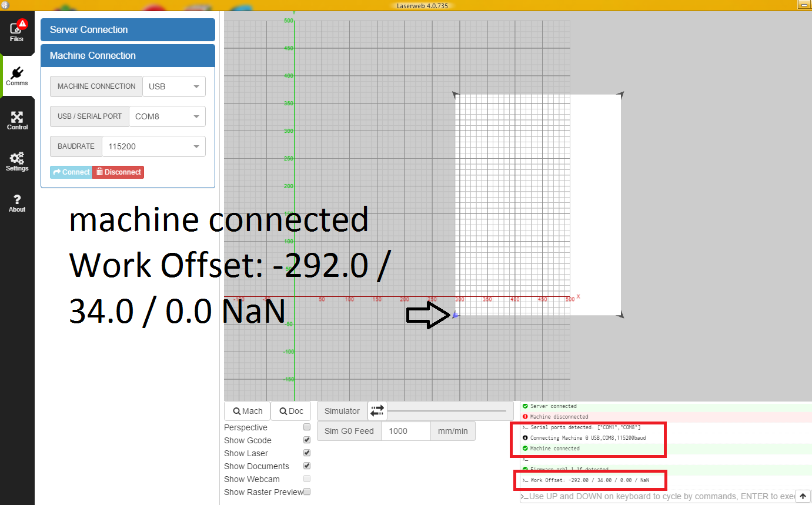Open the Comms tab with plug icon
The image size is (812, 505).
tap(16, 76)
